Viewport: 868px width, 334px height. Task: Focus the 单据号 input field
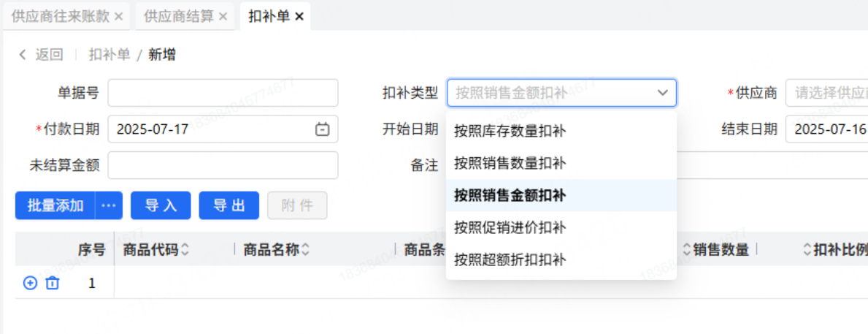[223, 93]
